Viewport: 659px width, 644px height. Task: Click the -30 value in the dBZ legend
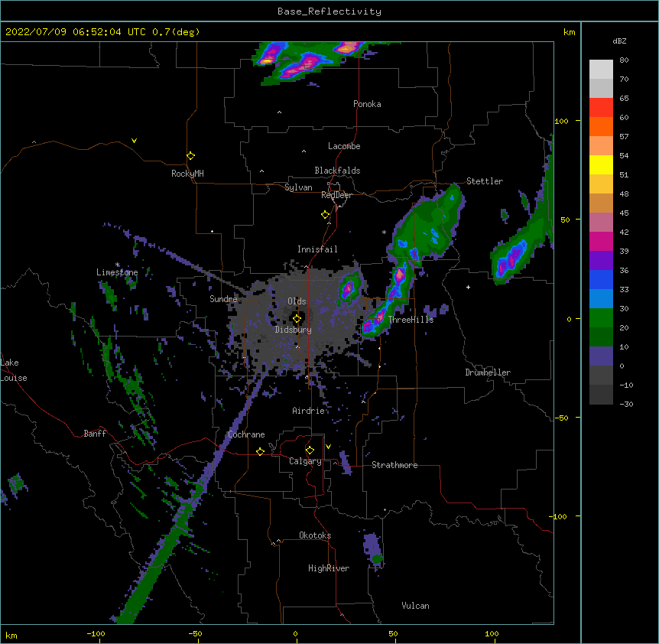(x=626, y=405)
